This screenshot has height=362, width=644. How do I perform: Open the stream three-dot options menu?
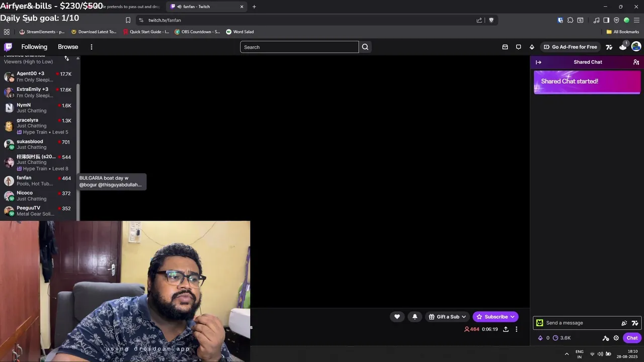tap(516, 329)
